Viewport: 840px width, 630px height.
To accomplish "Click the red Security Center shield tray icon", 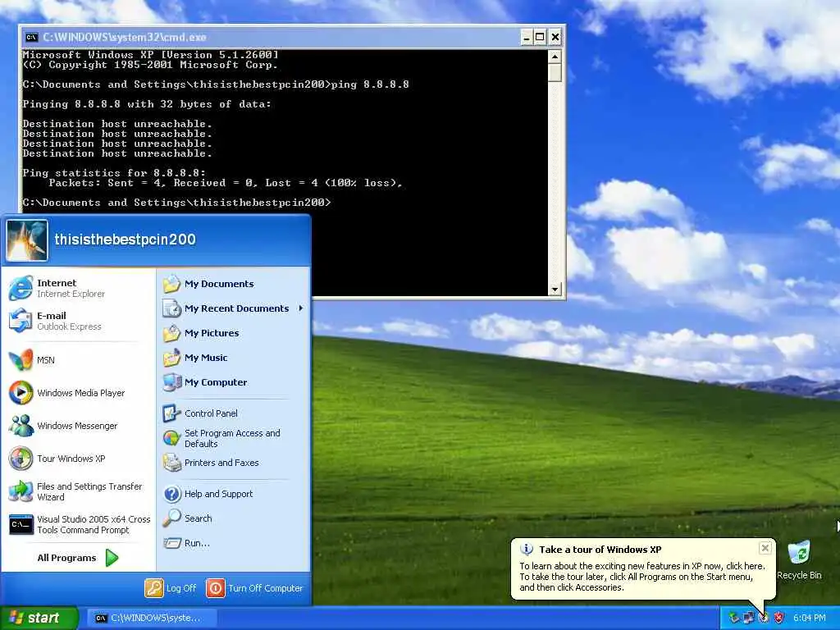I will [x=779, y=619].
